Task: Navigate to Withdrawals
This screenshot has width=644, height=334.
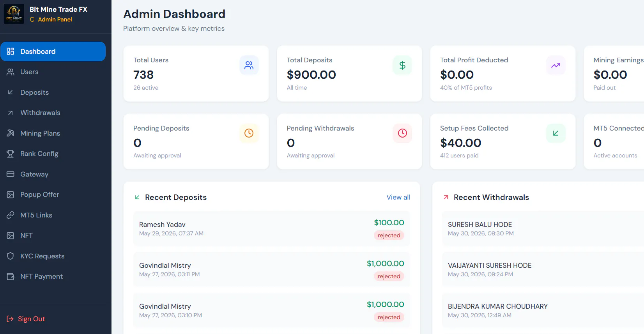Action: coord(53,113)
